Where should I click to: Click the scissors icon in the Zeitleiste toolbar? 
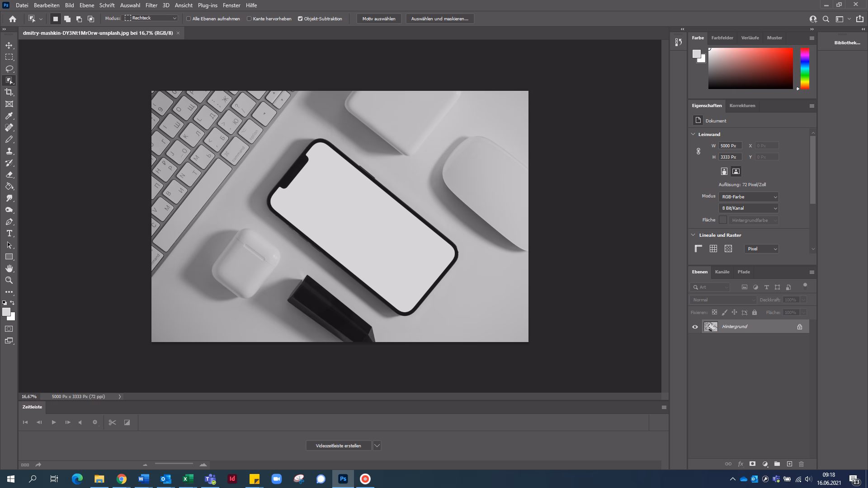pyautogui.click(x=112, y=422)
